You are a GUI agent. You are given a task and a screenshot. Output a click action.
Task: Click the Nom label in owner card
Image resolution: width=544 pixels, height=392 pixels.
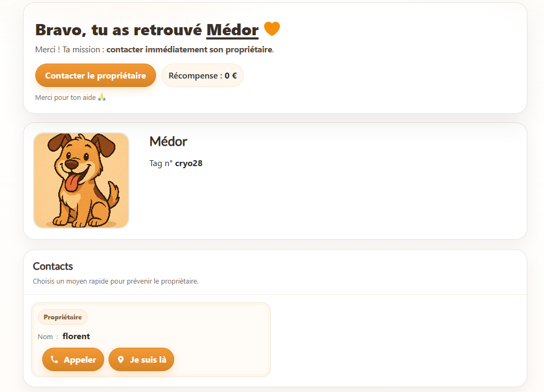coord(45,337)
